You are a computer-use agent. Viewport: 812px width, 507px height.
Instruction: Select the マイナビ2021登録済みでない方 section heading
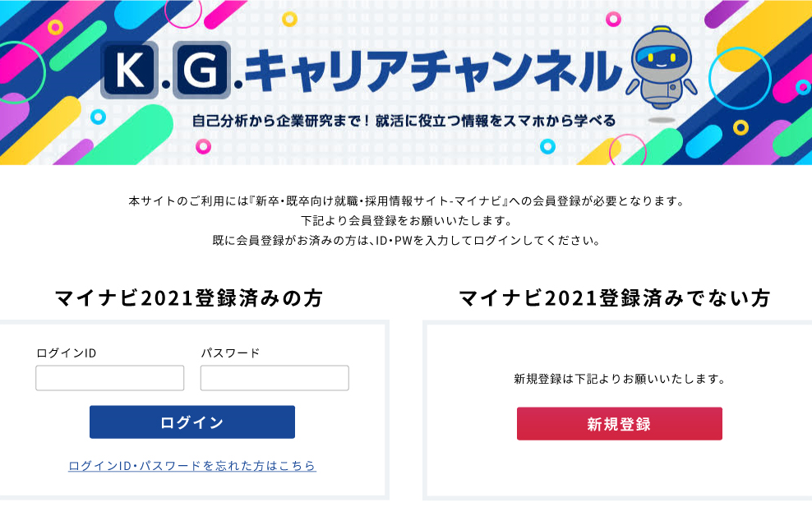(x=613, y=299)
